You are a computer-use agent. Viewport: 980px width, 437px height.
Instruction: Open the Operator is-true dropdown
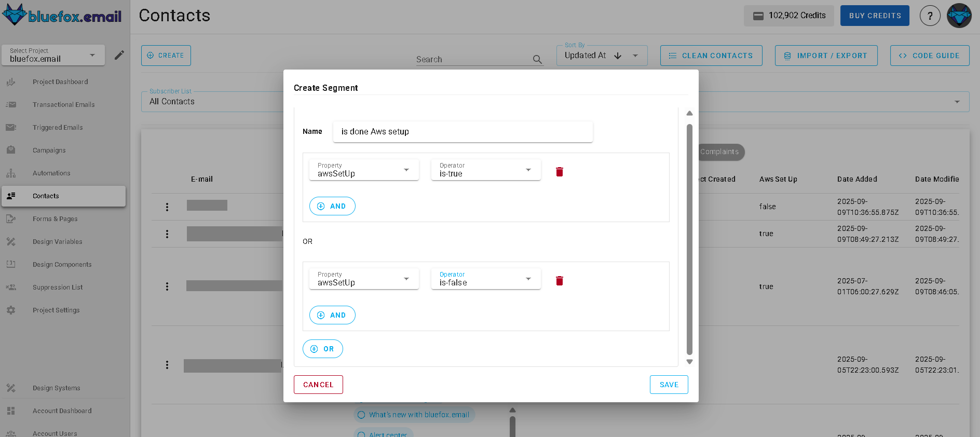coord(486,170)
